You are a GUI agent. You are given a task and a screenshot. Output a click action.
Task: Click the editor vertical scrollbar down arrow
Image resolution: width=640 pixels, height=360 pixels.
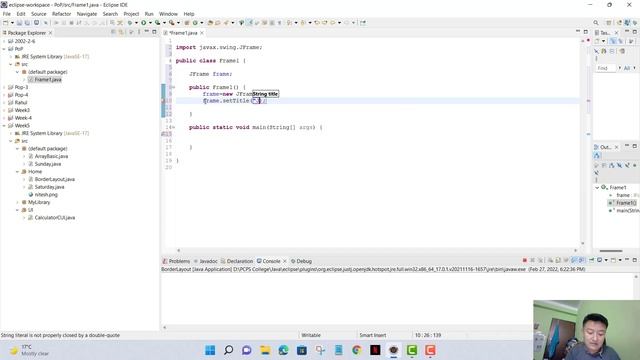[x=582, y=244]
